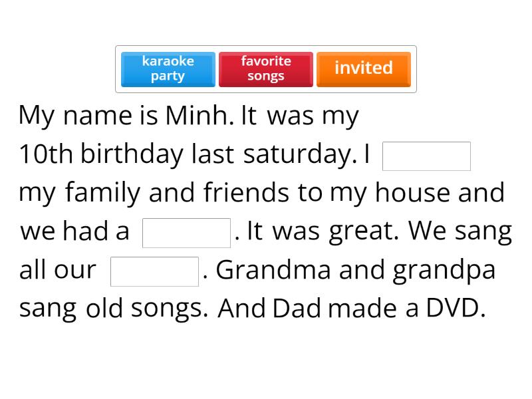This screenshot has width=532, height=399.
Task: Click the blank box after "last saturday. I"
Action: (426, 156)
